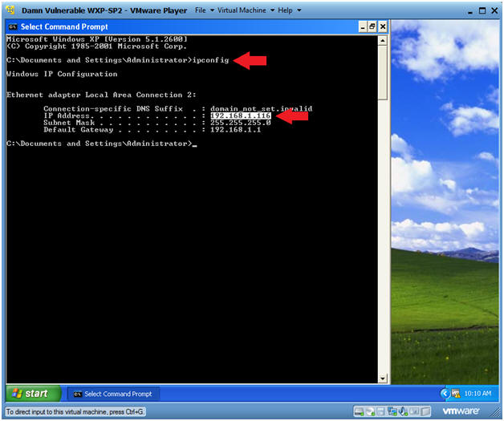Click the Command Prompt scrollbar up arrow
Viewport: 504px width, 421px height.
[x=383, y=41]
